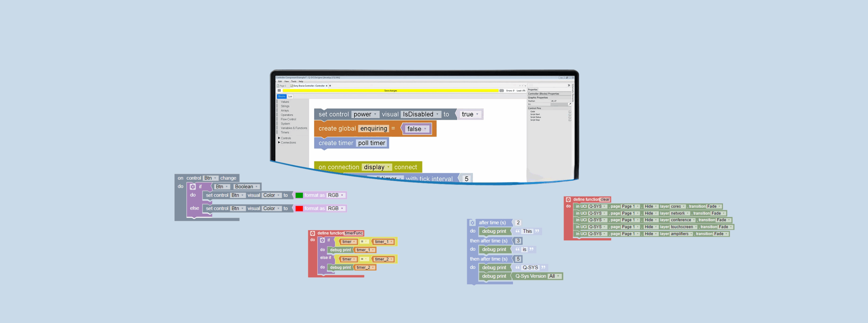Open the power dropdown in set control block
The image size is (868, 323).
tap(365, 114)
